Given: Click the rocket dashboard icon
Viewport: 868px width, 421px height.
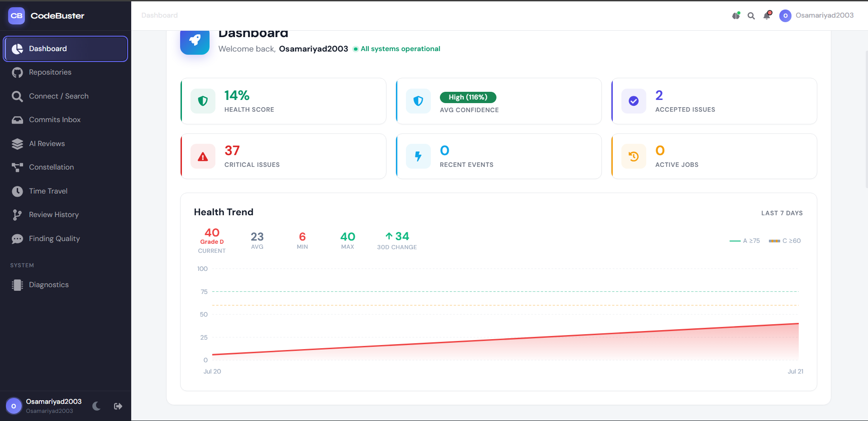Looking at the screenshot, I should (195, 41).
